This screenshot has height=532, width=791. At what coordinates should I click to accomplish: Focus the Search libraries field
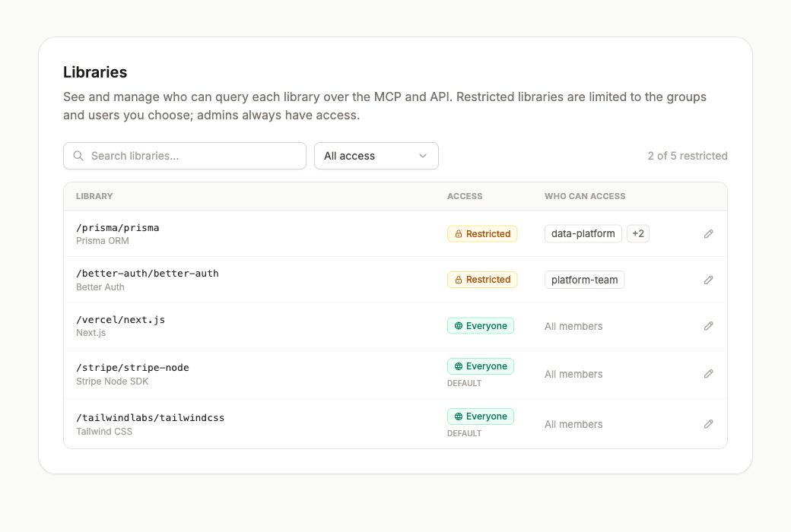tap(185, 156)
